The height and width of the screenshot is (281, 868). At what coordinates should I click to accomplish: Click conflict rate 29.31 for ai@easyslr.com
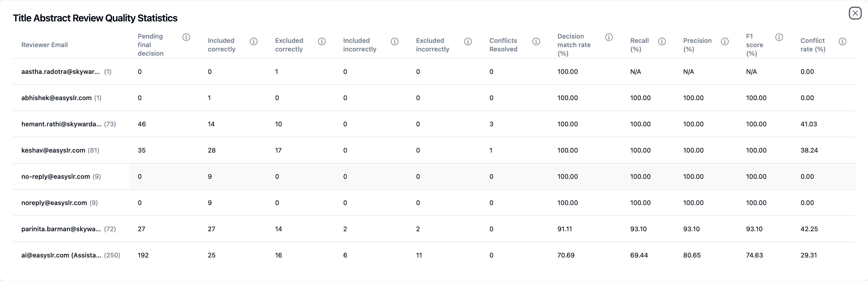coord(809,255)
